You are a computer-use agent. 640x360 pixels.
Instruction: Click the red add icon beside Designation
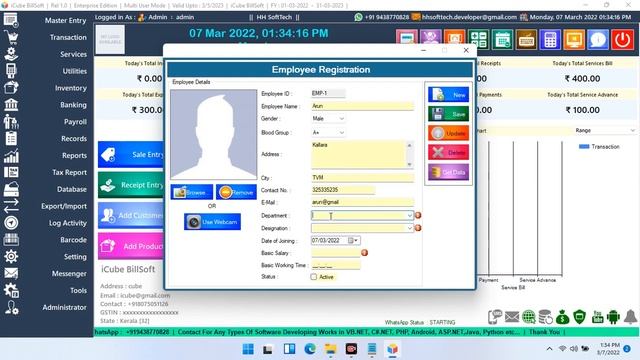(x=418, y=228)
